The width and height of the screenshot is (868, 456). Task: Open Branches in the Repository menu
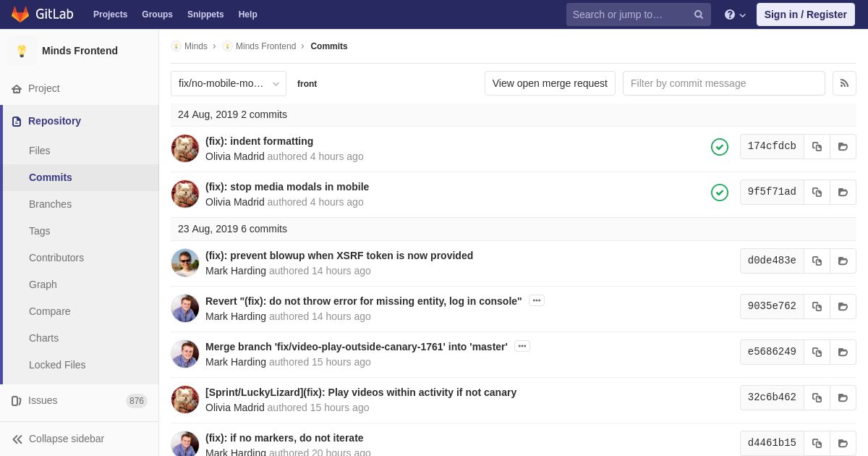(x=50, y=204)
